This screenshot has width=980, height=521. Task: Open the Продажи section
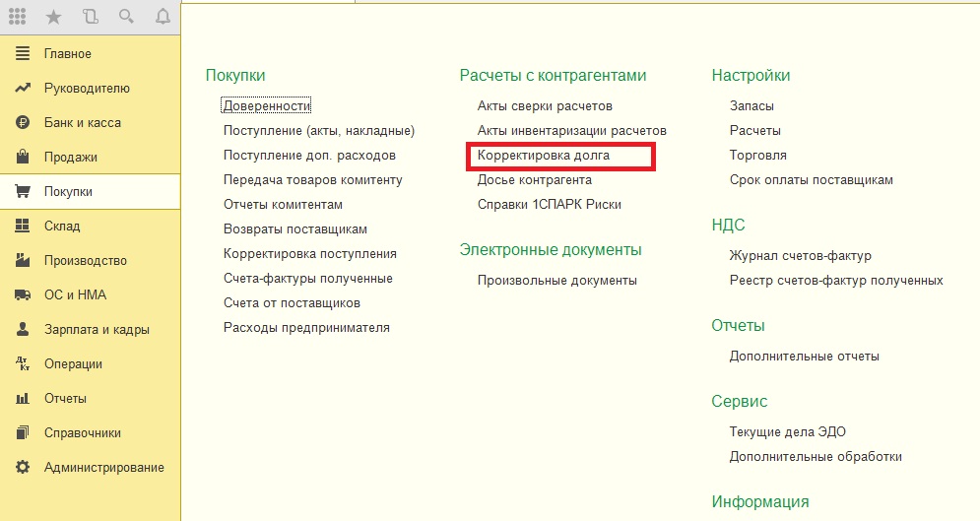point(71,157)
